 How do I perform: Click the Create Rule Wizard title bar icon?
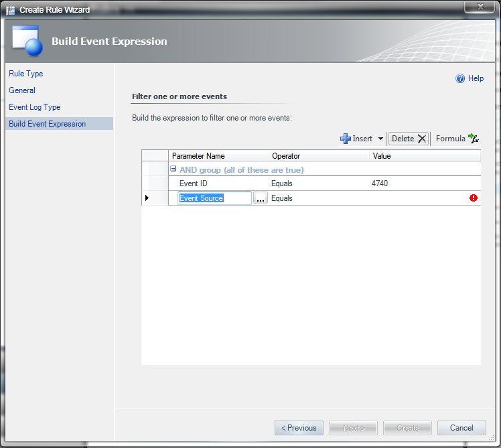[10, 10]
